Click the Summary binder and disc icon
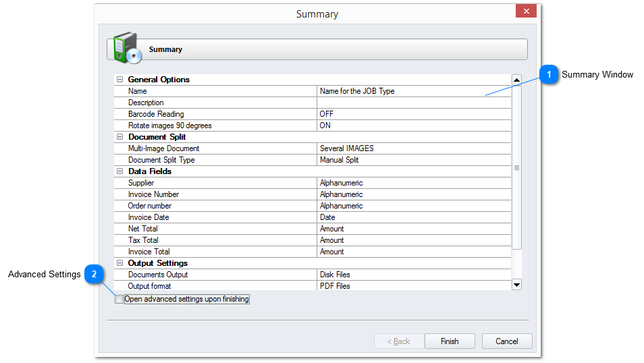This screenshot has height=363, width=644. (128, 48)
